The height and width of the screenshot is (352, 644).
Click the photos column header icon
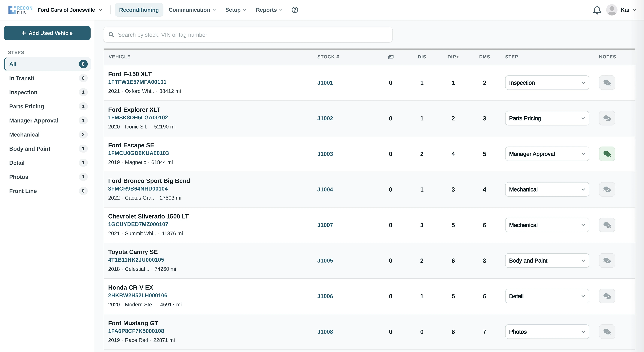(391, 57)
